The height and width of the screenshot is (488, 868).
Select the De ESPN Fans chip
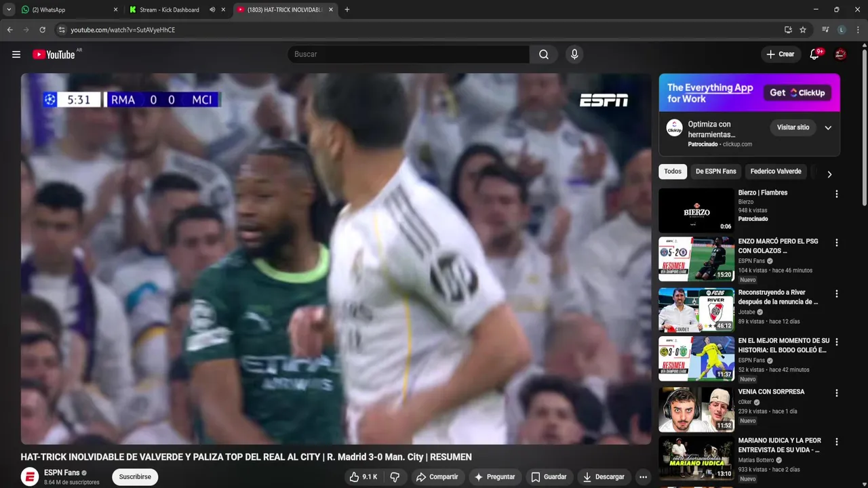click(715, 171)
